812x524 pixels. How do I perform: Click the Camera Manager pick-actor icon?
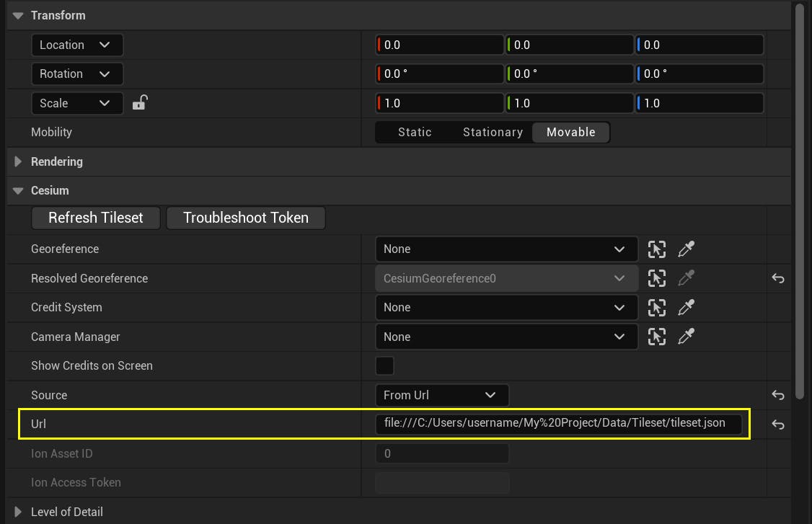click(x=657, y=337)
